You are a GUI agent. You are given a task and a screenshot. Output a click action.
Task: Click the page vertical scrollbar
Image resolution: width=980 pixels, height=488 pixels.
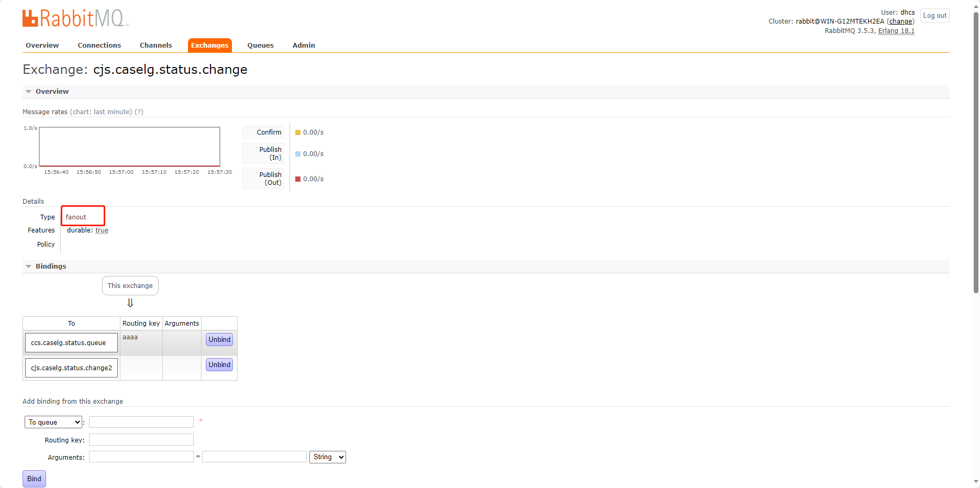pos(976,152)
